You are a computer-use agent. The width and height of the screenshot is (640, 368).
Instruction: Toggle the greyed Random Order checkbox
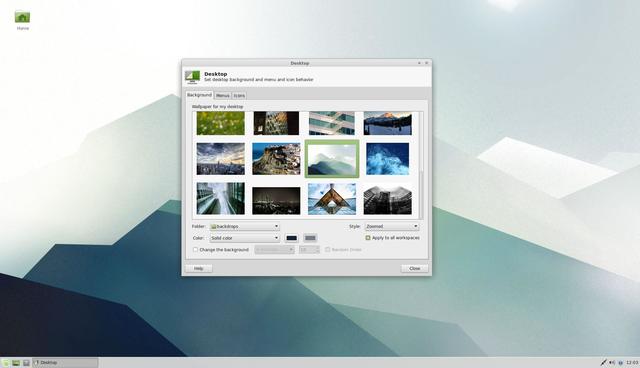(327, 249)
